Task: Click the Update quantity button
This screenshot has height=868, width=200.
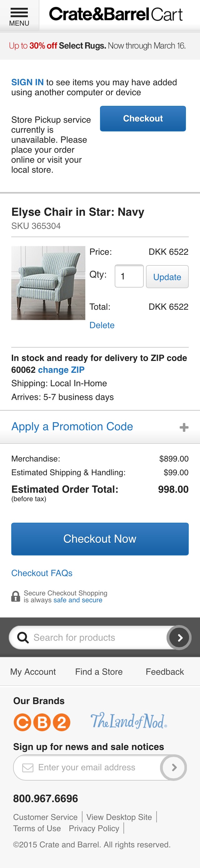Action: coord(167,277)
